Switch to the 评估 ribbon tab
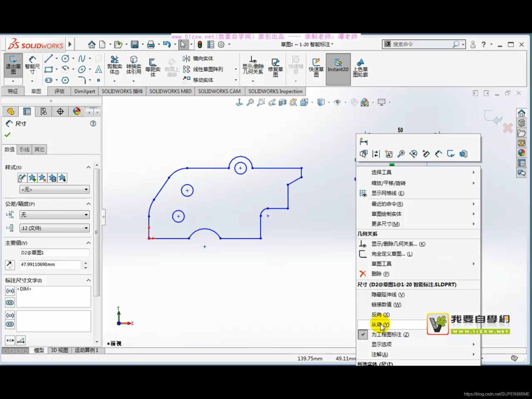This screenshot has height=399, width=532. [59, 91]
